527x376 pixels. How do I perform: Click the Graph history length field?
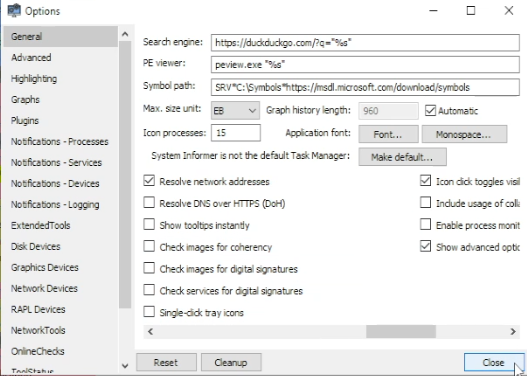[x=388, y=111]
